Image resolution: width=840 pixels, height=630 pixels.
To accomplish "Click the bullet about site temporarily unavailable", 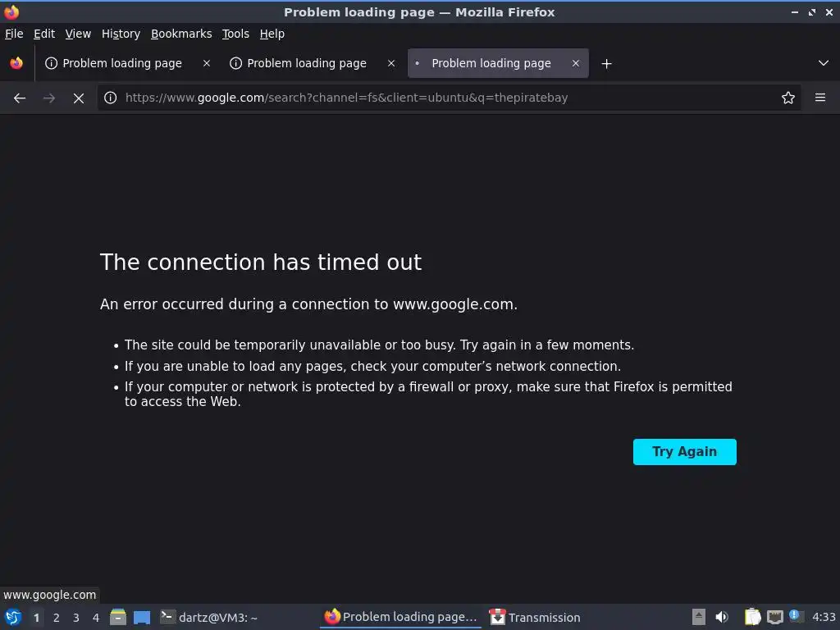I will pos(379,345).
